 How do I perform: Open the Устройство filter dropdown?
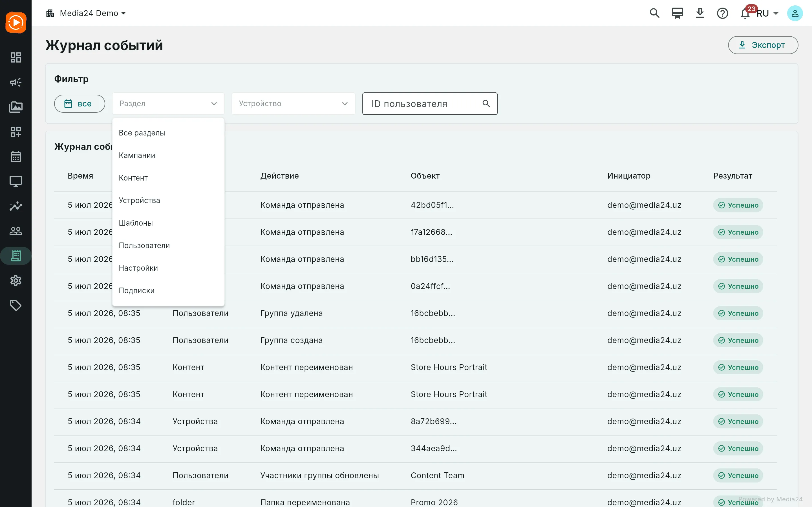click(x=293, y=104)
